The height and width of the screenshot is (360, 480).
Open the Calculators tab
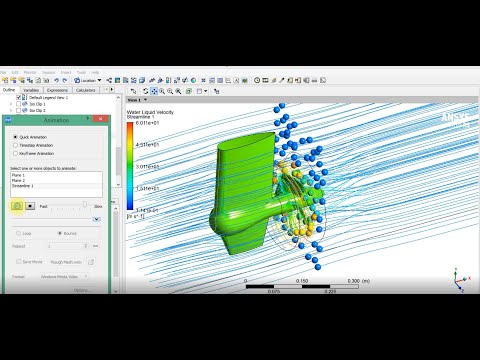coord(85,90)
